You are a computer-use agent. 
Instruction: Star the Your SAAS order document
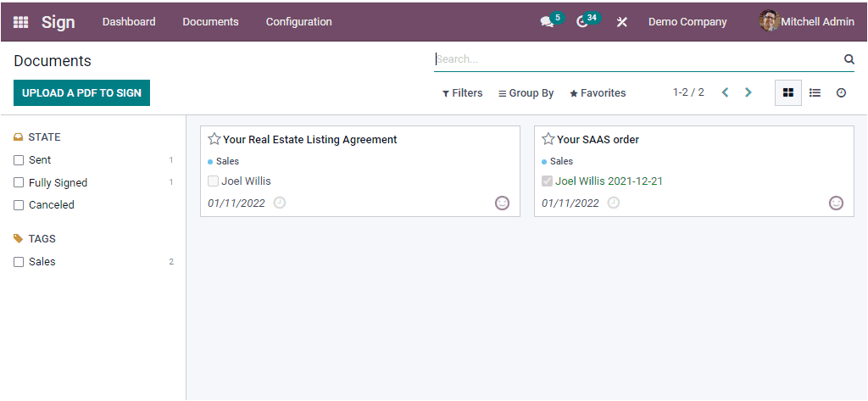548,139
